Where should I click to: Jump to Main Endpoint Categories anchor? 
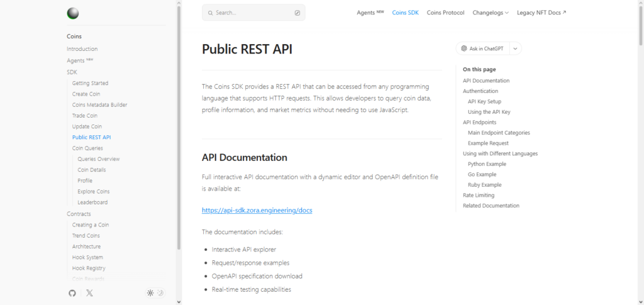(499, 133)
